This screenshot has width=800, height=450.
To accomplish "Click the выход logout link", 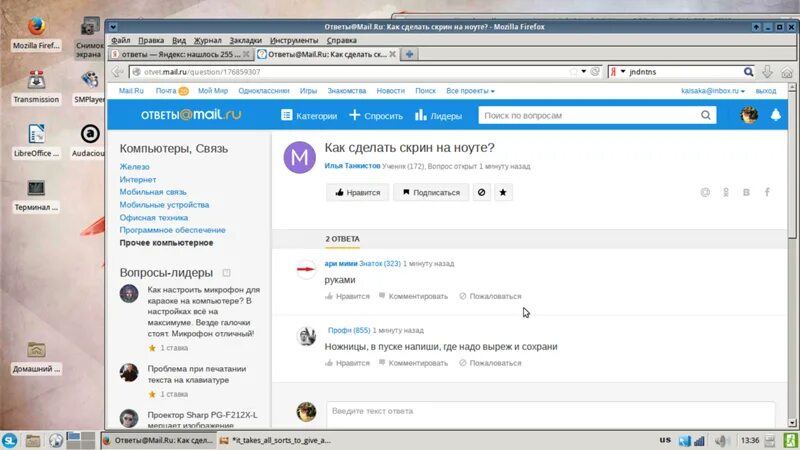I will [766, 91].
